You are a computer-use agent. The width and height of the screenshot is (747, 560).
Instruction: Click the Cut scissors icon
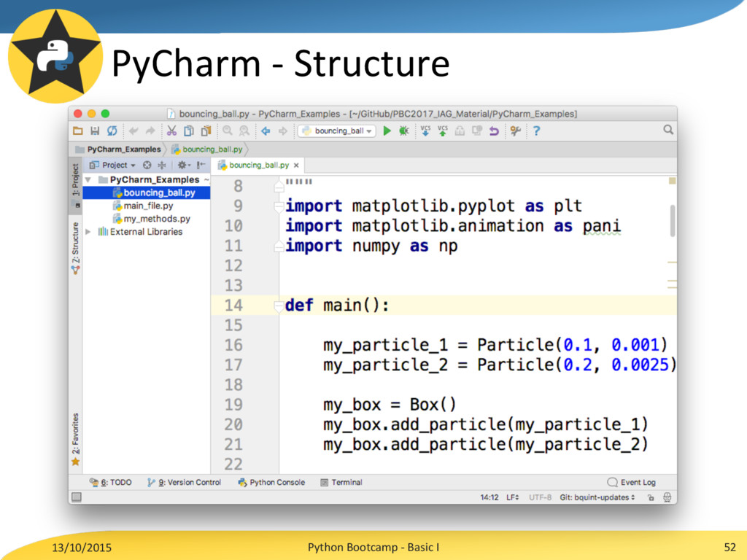click(x=171, y=131)
